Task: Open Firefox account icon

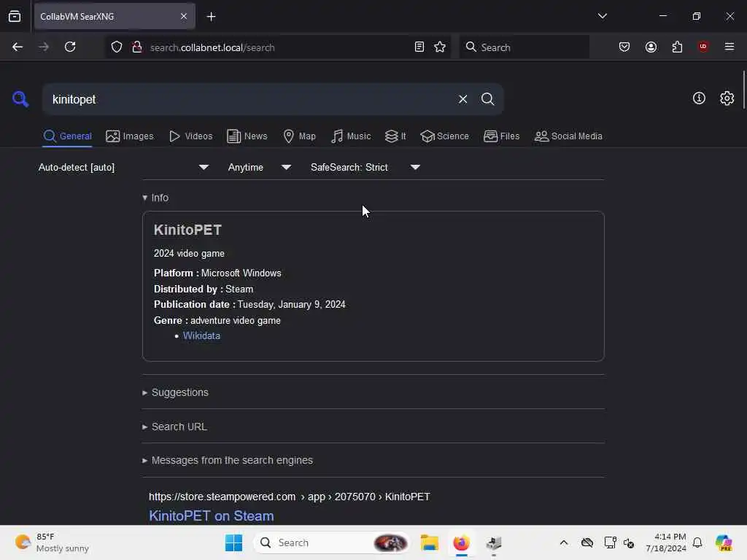Action: [651, 47]
